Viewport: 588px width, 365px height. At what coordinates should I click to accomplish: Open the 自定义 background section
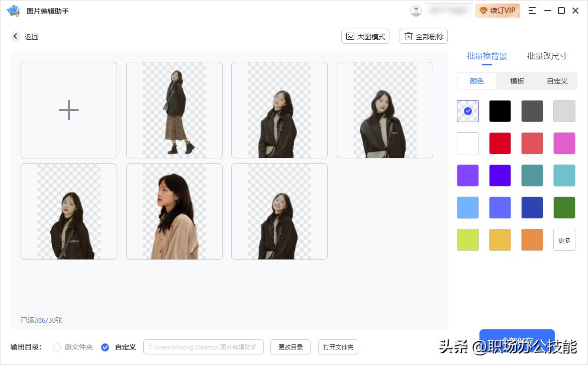click(557, 80)
